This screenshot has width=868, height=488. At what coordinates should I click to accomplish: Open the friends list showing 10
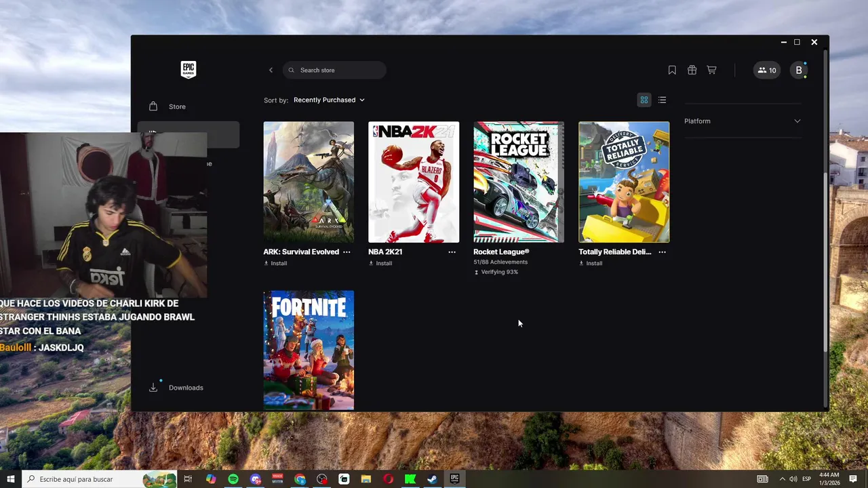pos(767,70)
